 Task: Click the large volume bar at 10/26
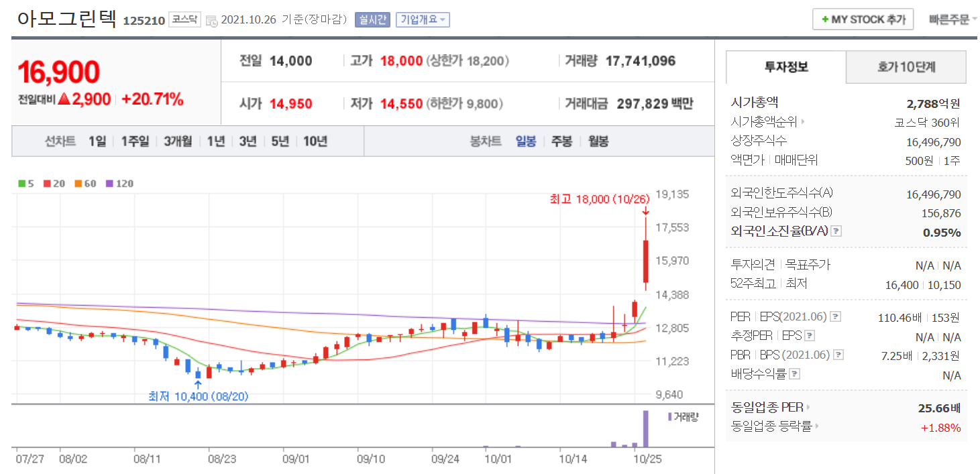coord(646,428)
